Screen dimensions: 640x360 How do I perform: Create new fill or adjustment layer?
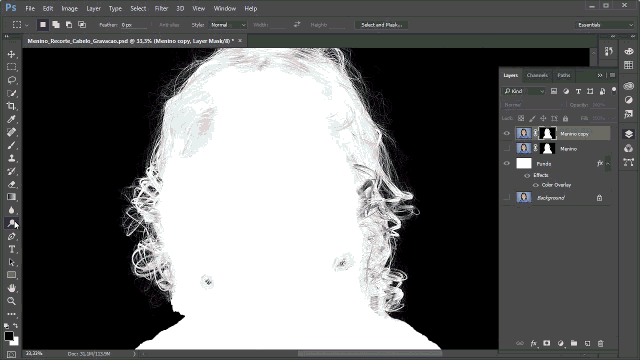click(560, 344)
